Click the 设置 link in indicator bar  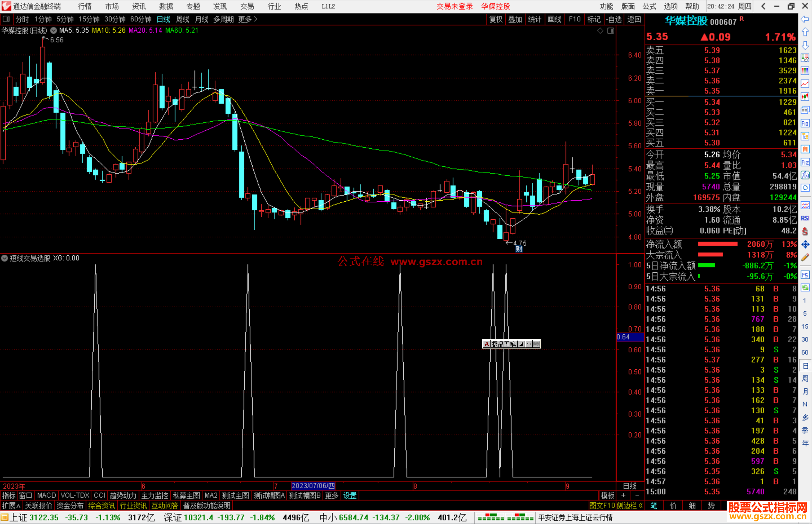point(350,495)
